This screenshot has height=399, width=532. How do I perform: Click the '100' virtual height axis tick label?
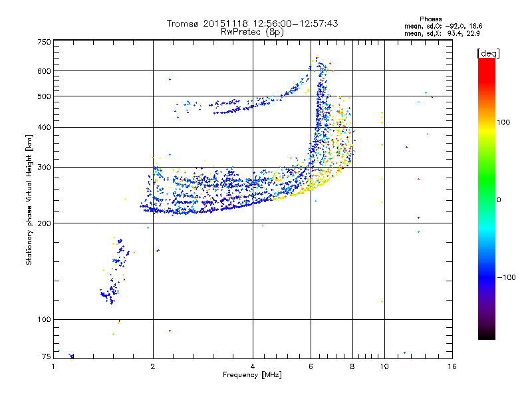(45, 320)
